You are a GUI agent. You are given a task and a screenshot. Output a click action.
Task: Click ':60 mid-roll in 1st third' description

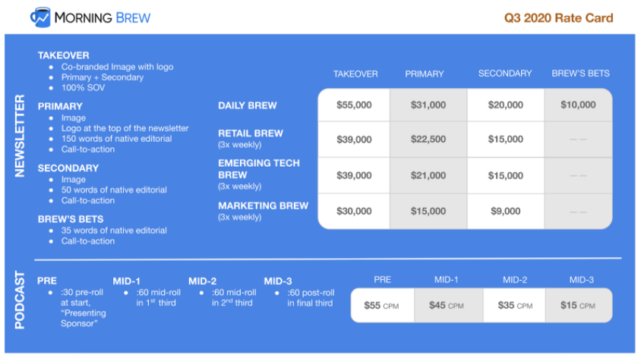pos(158,298)
